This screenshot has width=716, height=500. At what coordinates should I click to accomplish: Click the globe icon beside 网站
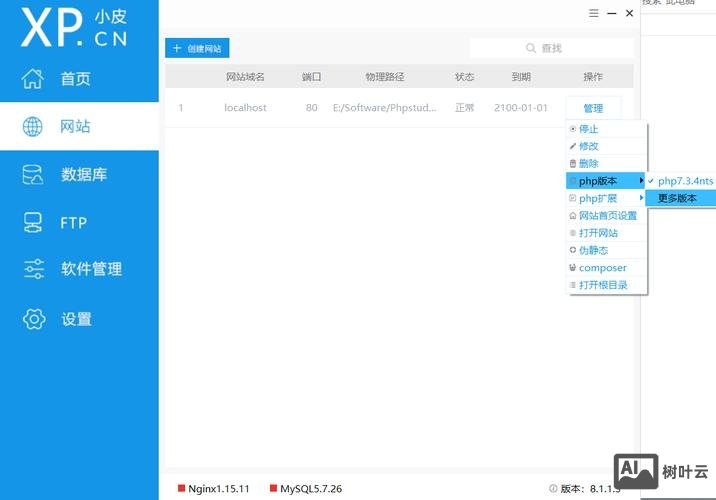click(x=32, y=126)
